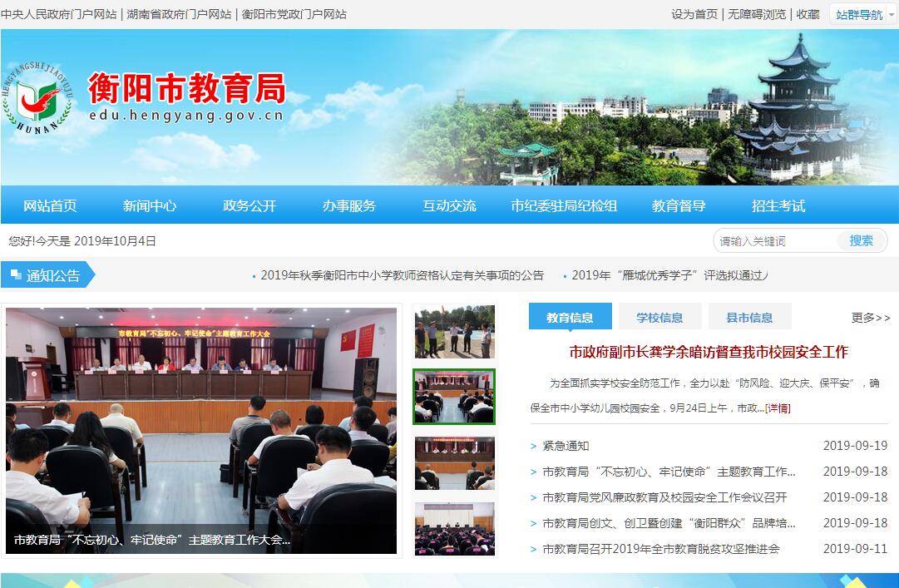899x588 pixels.
Task: Select the green-bordered second thumbnail
Action: point(454,397)
